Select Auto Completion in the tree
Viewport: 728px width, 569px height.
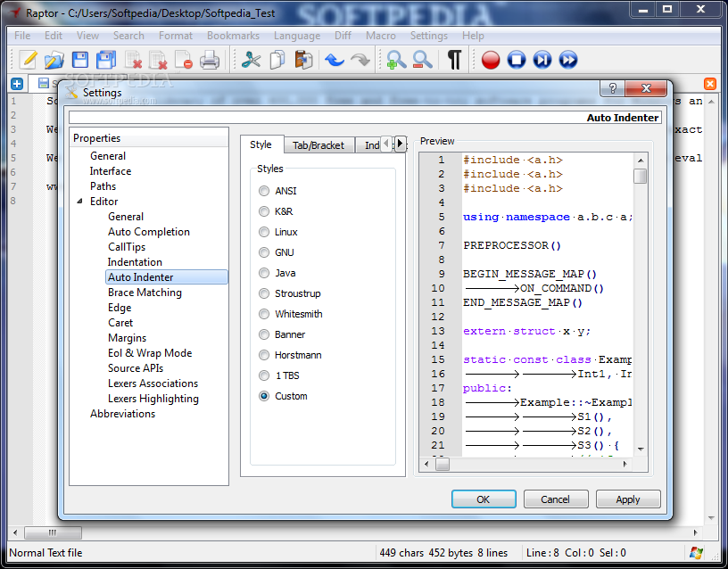tap(149, 232)
